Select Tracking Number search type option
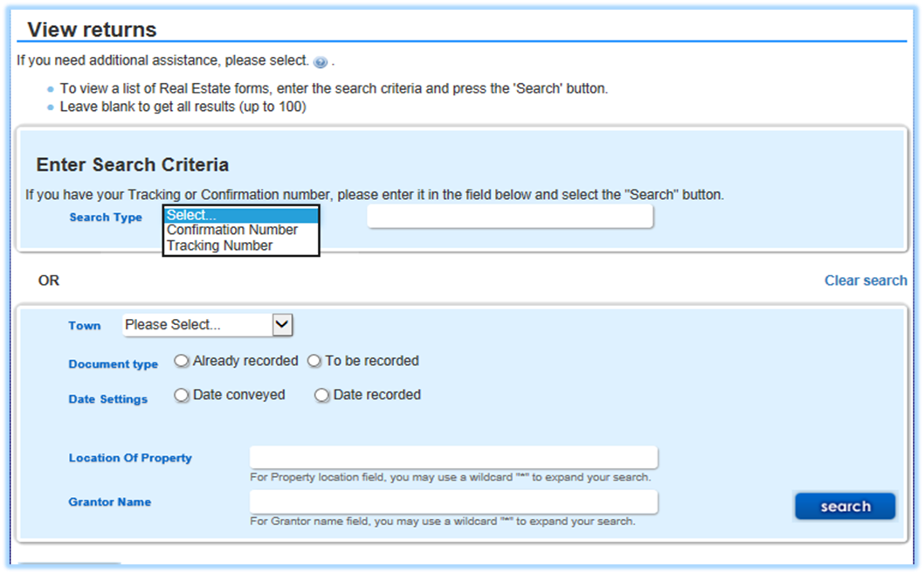924x574 pixels. 220,246
